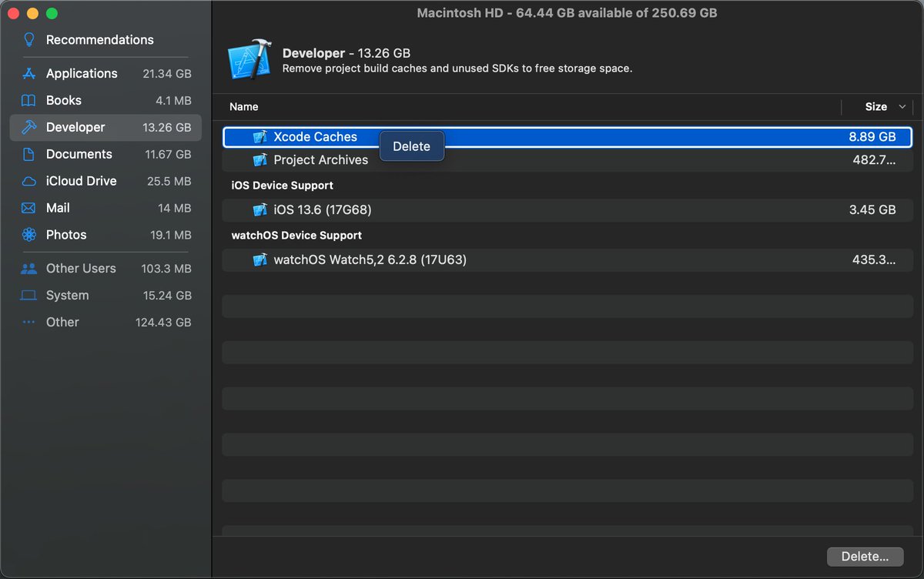Click the 124.43 GB Other size
The width and height of the screenshot is (924, 579).
pyautogui.click(x=163, y=323)
